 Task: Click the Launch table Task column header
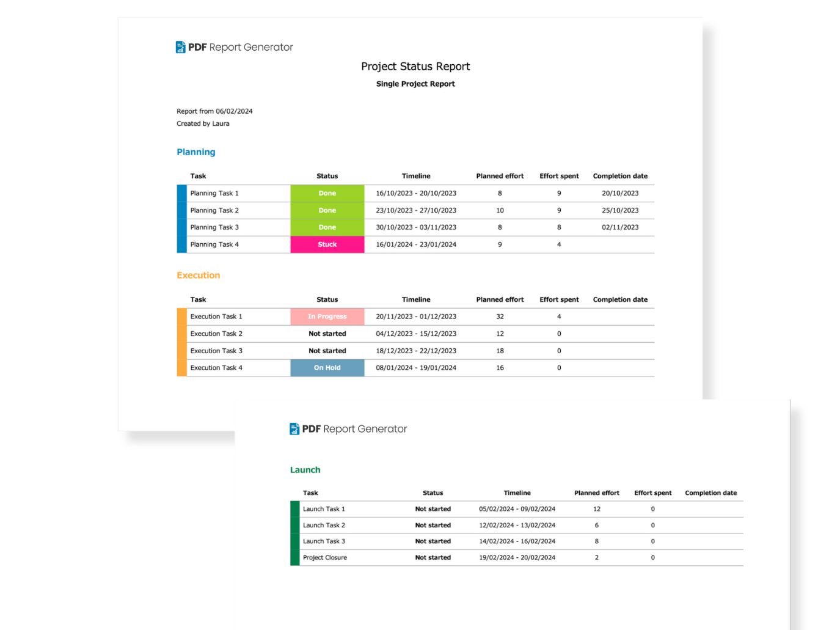point(310,493)
